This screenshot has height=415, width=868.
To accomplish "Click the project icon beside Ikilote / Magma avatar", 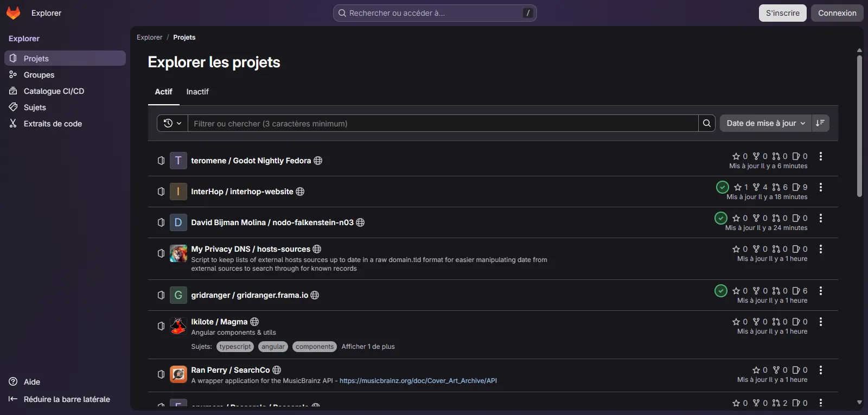I will tap(161, 326).
